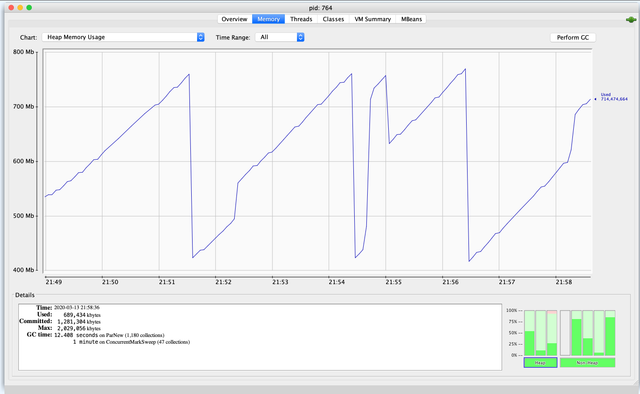The height and width of the screenshot is (394, 640).
Task: Click the 21:54 time axis label
Action: (x=337, y=282)
